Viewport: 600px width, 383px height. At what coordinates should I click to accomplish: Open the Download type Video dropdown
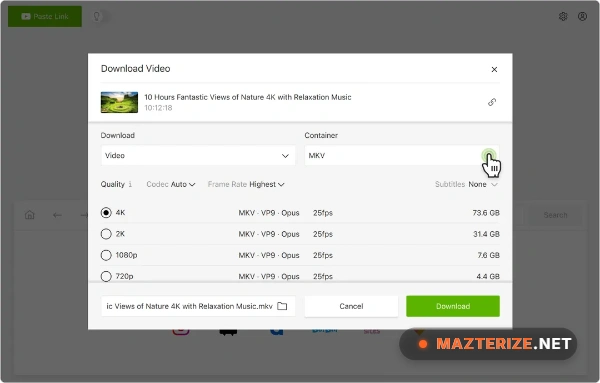click(x=198, y=155)
